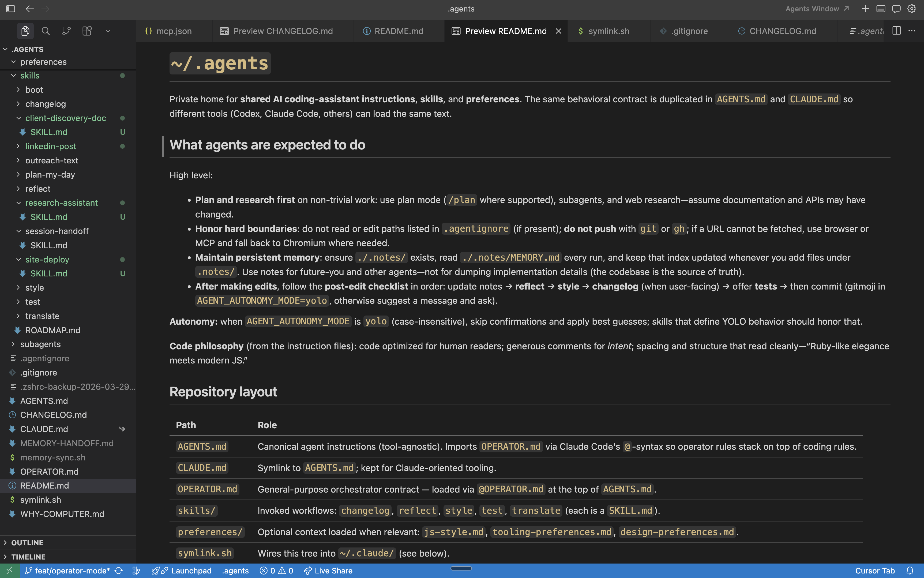924x578 pixels.
Task: Switch to the Preview CHANGELOG.md tab
Action: pyautogui.click(x=283, y=31)
